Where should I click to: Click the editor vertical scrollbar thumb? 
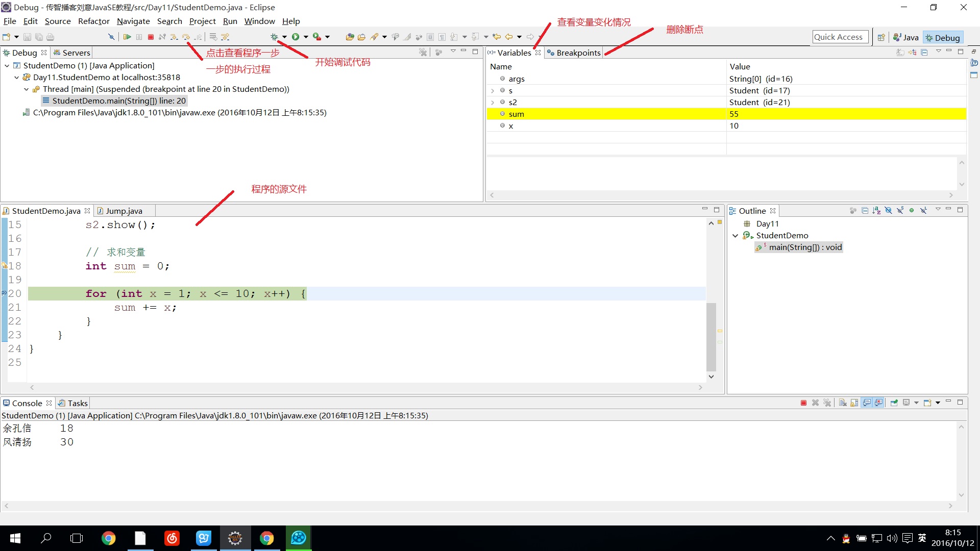[x=711, y=337]
